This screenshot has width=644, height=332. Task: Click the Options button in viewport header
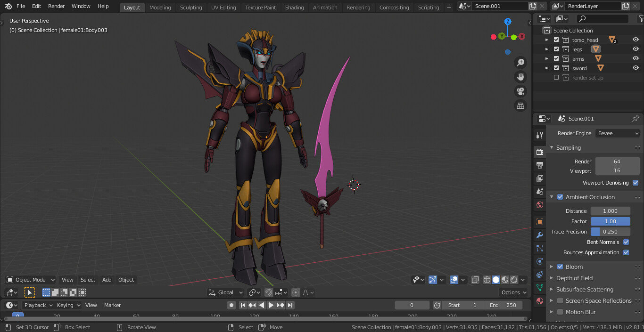(513, 292)
